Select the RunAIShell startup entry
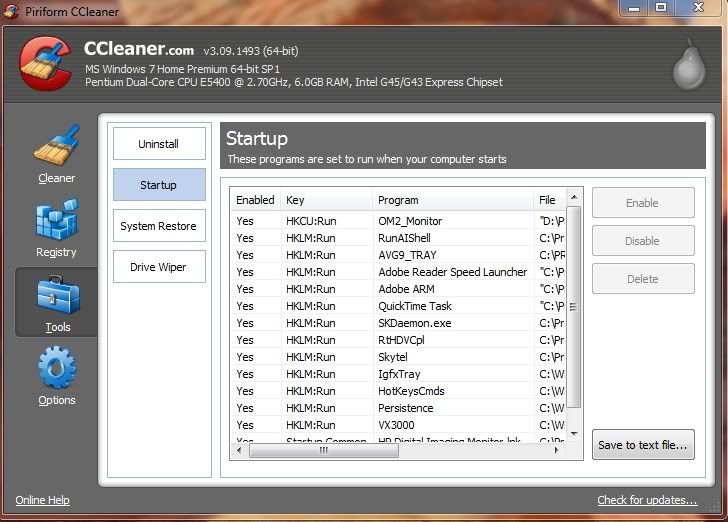Viewport: 728px width, 522px height. pos(398,238)
